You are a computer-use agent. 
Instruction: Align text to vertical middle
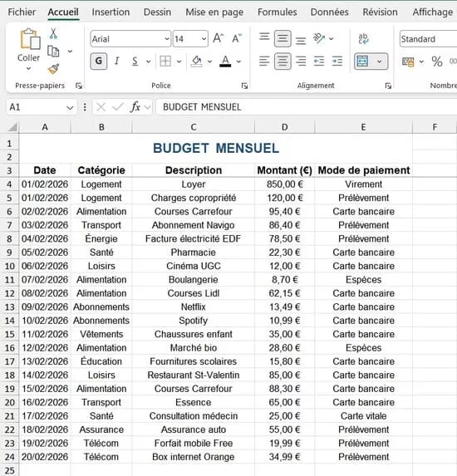pyautogui.click(x=283, y=38)
